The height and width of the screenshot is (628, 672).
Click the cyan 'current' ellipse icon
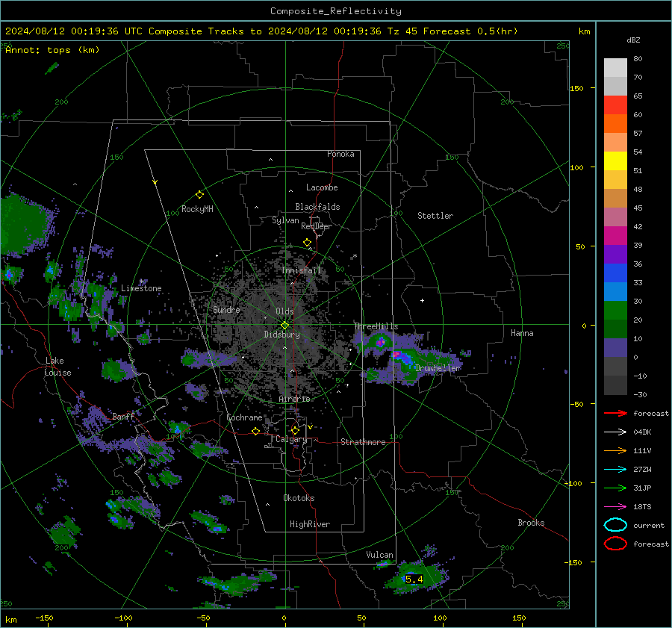click(x=615, y=525)
